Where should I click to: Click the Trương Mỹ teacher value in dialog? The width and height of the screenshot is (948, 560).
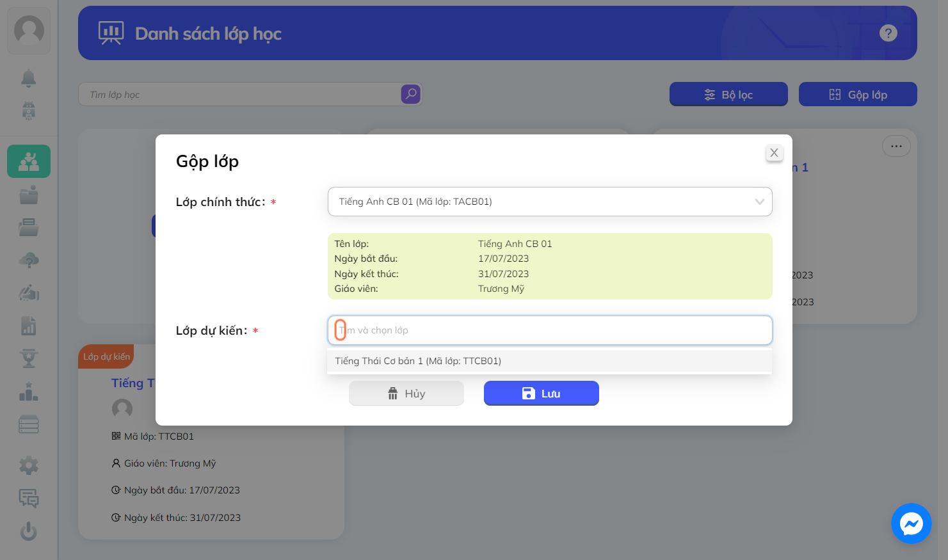point(501,289)
